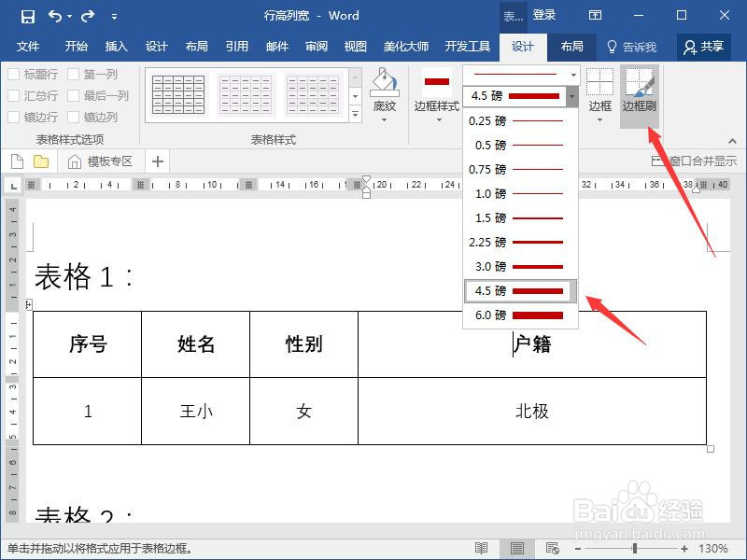Image resolution: width=747 pixels, height=560 pixels.
Task: Click 窗口合并显示 button
Action: tap(694, 161)
